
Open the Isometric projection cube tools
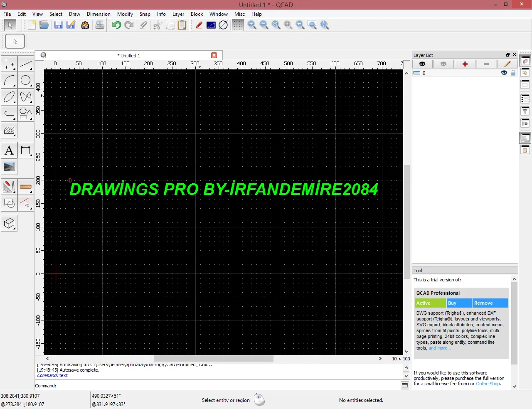pos(9,224)
